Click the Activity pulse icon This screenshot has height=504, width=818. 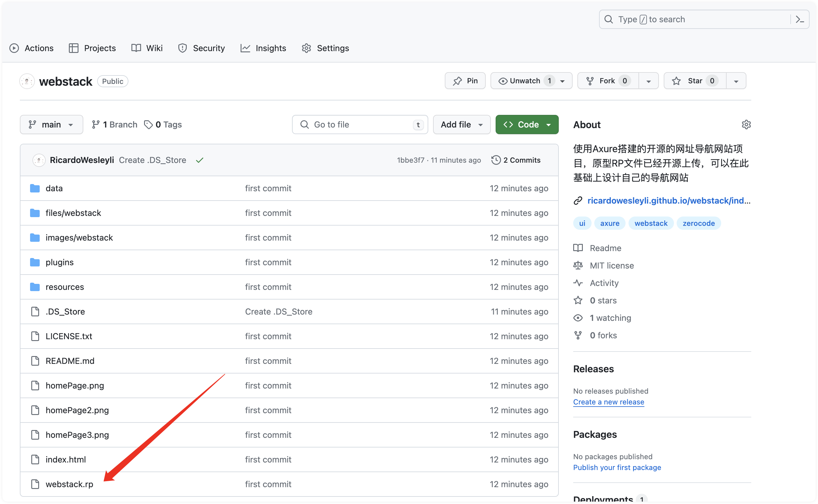578,283
